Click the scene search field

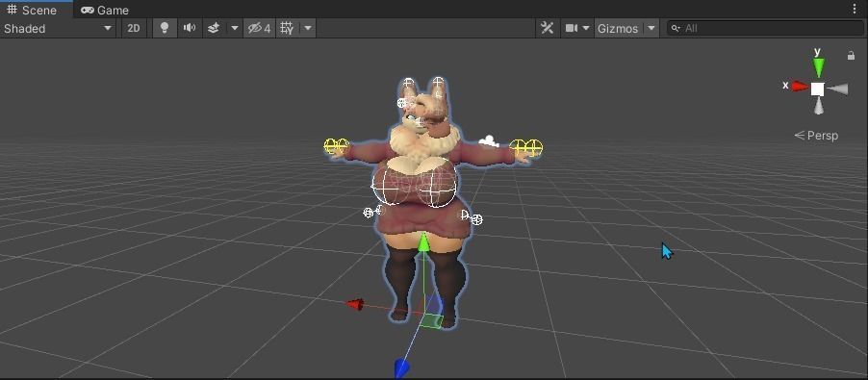click(766, 28)
